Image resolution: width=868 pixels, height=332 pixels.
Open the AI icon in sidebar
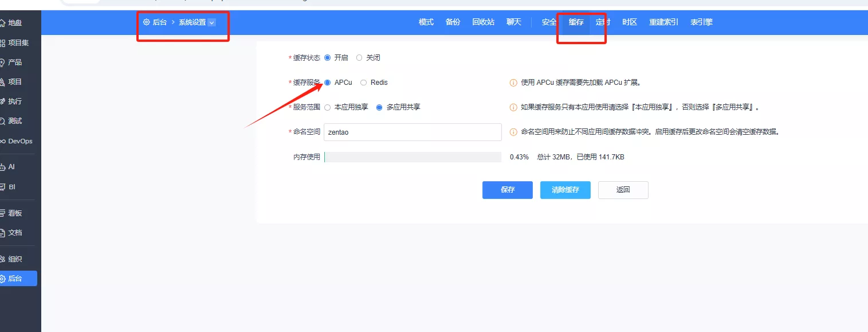[x=2, y=167]
